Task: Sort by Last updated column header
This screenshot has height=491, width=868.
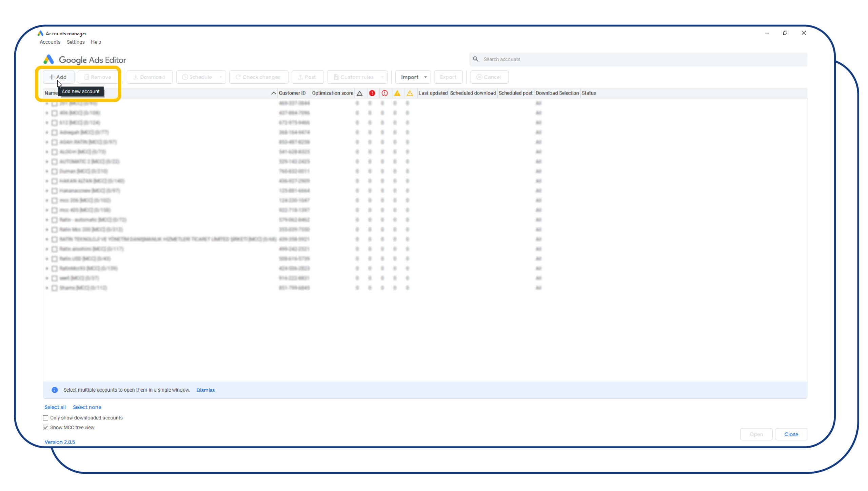Action: [x=433, y=93]
